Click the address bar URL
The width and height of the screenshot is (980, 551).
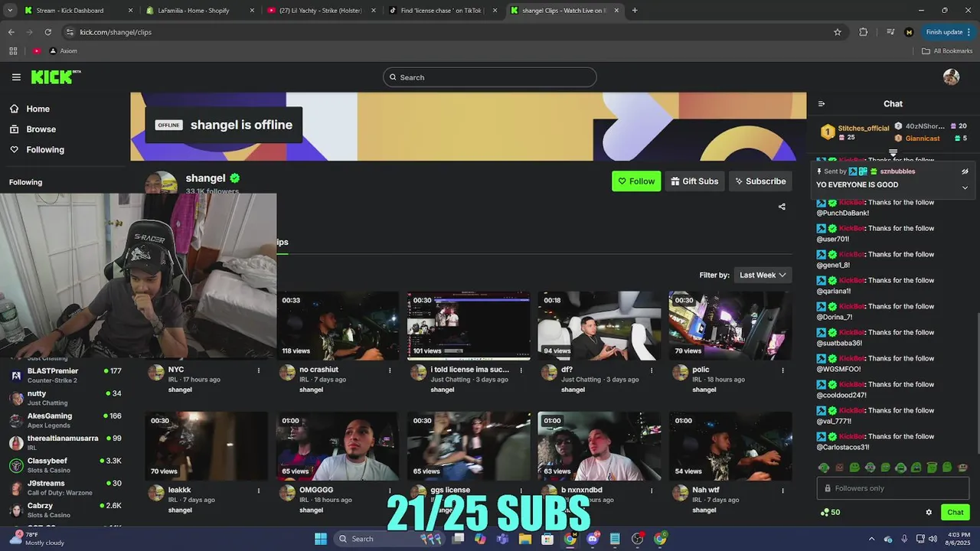click(116, 32)
